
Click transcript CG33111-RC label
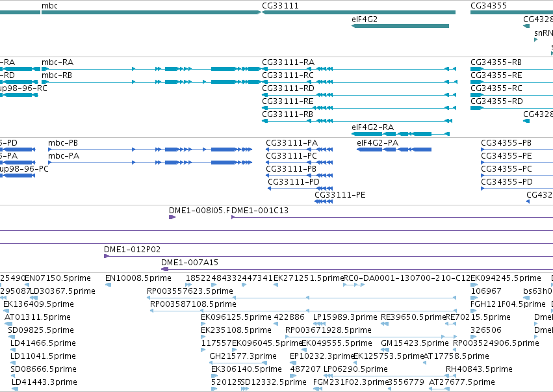point(288,75)
